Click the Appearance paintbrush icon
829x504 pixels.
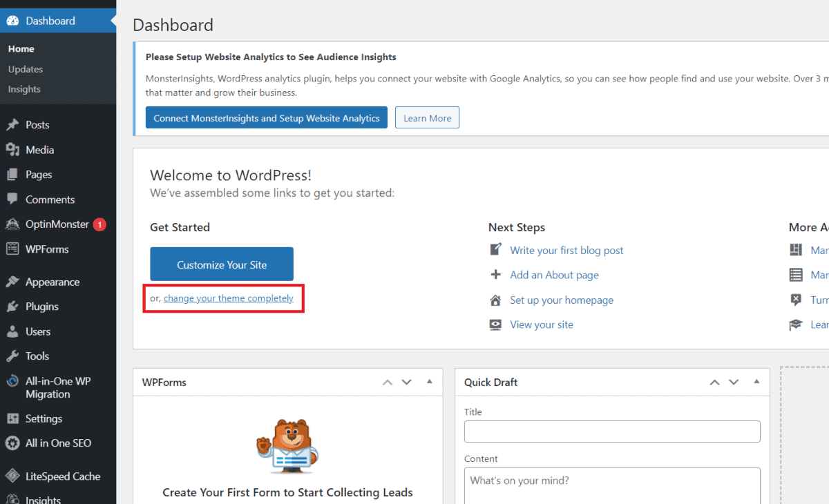(x=12, y=282)
